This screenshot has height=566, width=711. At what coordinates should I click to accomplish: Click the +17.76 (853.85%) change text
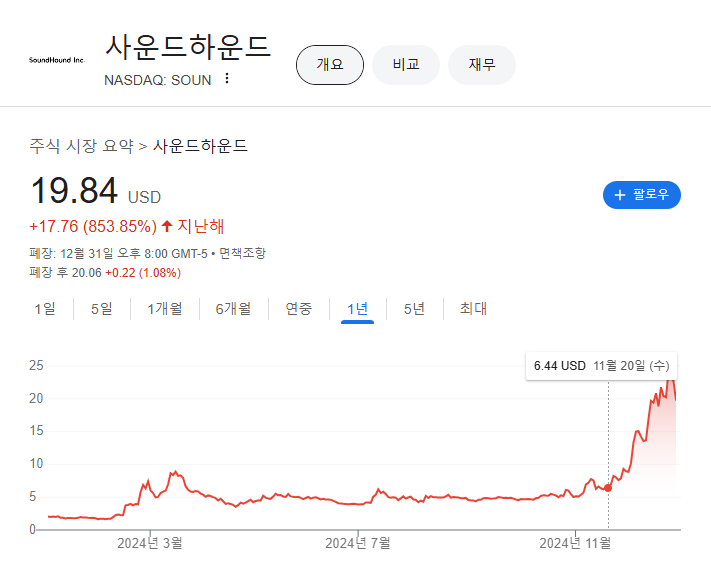point(93,226)
